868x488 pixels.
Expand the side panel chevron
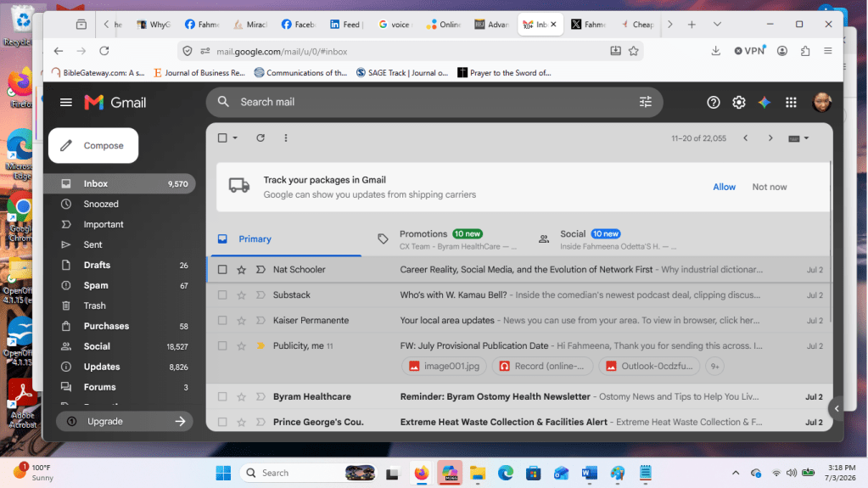(837, 409)
